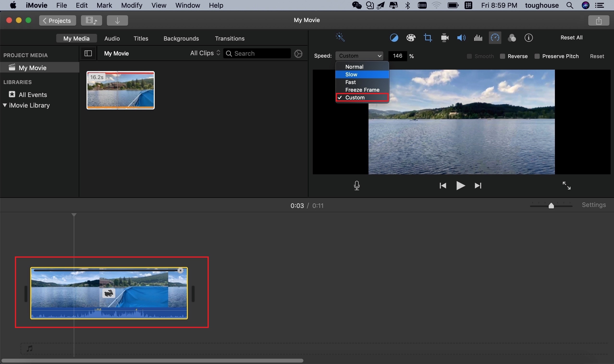Click the video equalizer icon
The image size is (614, 364).
478,38
